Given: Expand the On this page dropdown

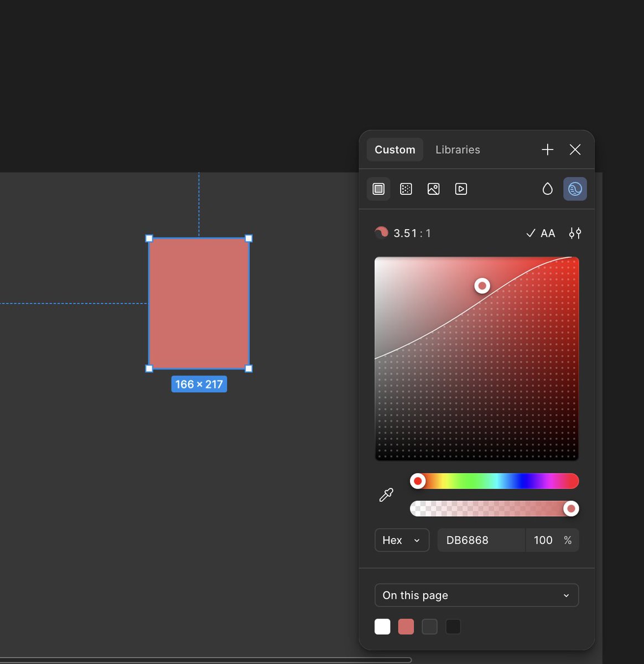Looking at the screenshot, I should [476, 595].
